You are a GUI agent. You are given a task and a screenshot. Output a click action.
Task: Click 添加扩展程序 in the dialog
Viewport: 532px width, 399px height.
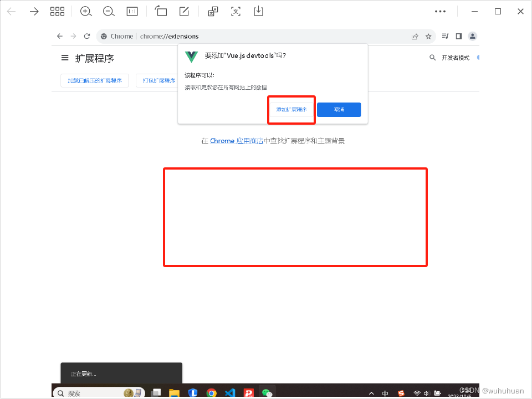(291, 110)
